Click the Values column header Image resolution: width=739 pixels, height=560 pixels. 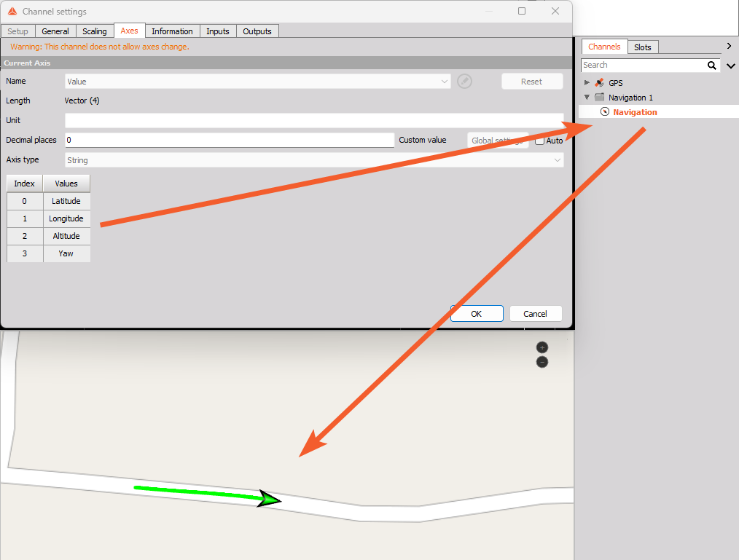66,184
